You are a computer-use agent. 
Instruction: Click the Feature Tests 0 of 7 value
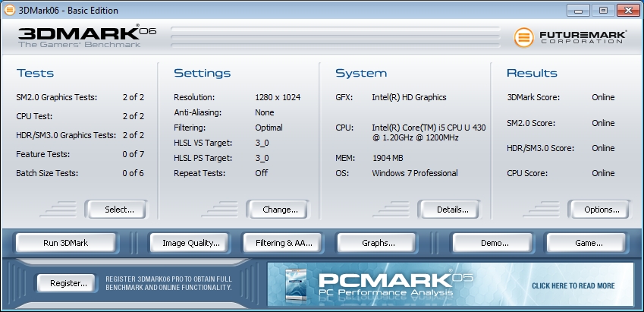click(x=133, y=154)
